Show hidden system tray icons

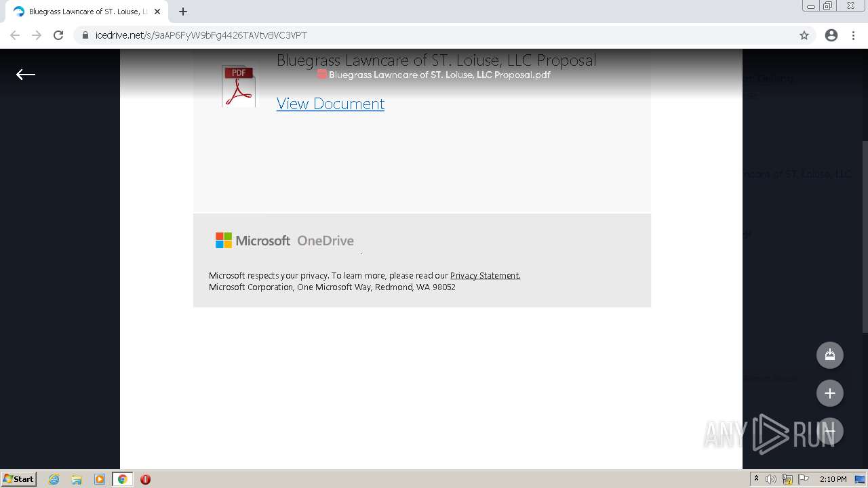(x=757, y=479)
